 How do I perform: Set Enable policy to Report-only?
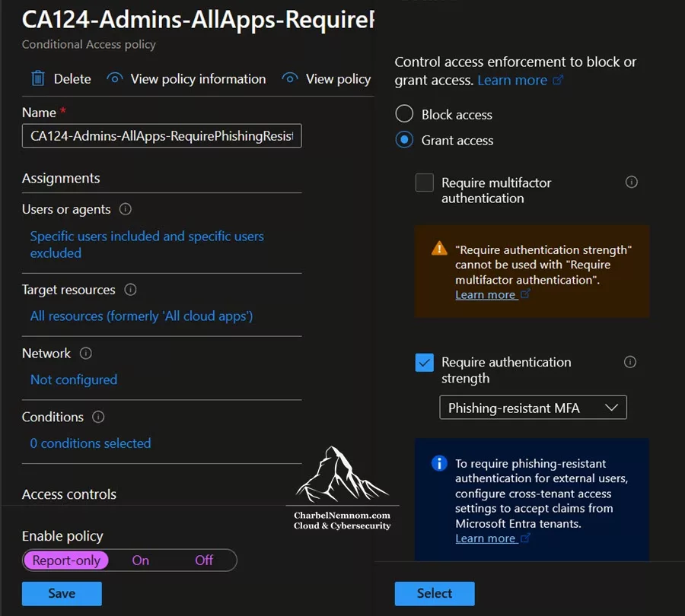pyautogui.click(x=66, y=560)
